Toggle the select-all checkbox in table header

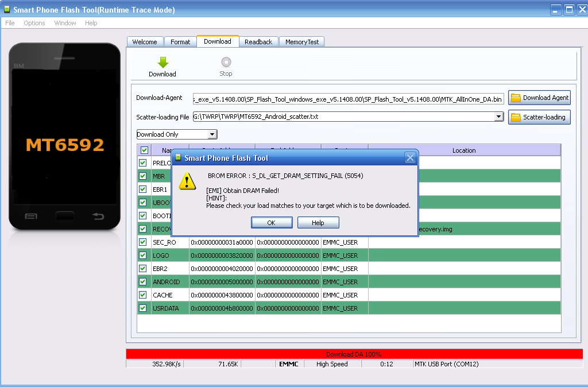click(x=144, y=150)
